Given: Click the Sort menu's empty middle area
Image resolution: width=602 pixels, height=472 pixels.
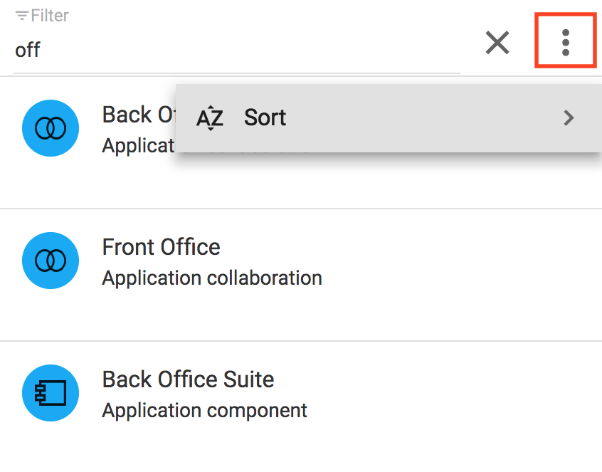Looking at the screenshot, I should point(420,118).
